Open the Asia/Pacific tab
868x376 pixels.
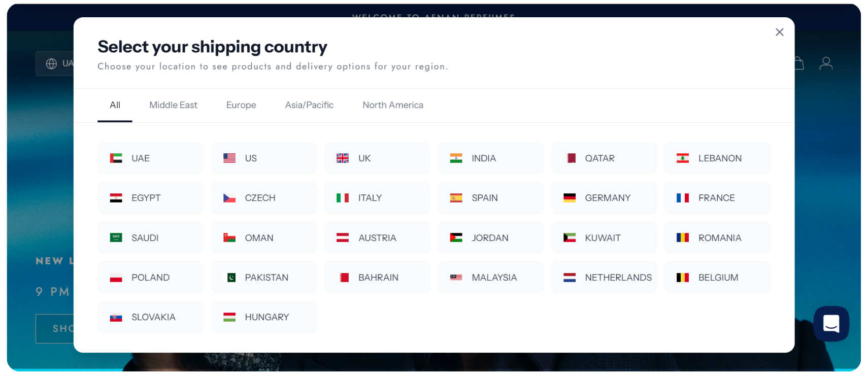coord(309,105)
